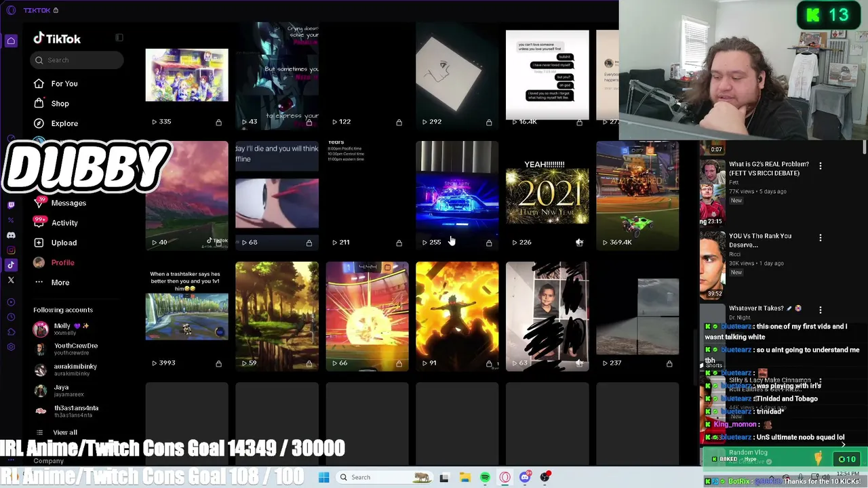Open the neon car video with 255 views
The image size is (868, 488).
click(457, 195)
